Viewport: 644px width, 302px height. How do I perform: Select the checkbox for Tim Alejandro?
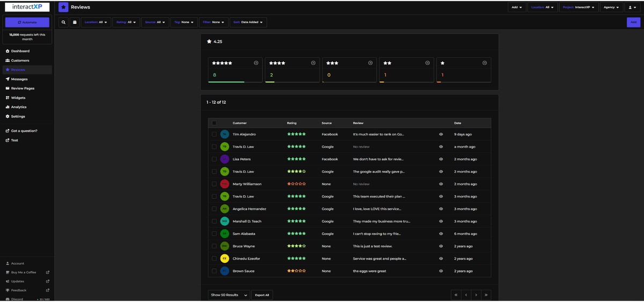click(214, 134)
